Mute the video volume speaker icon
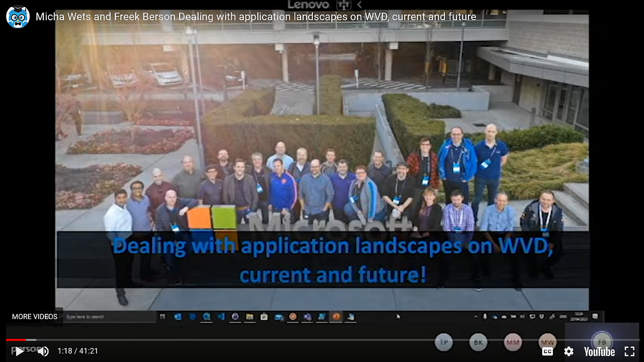The height and width of the screenshot is (362, 644). 43,351
